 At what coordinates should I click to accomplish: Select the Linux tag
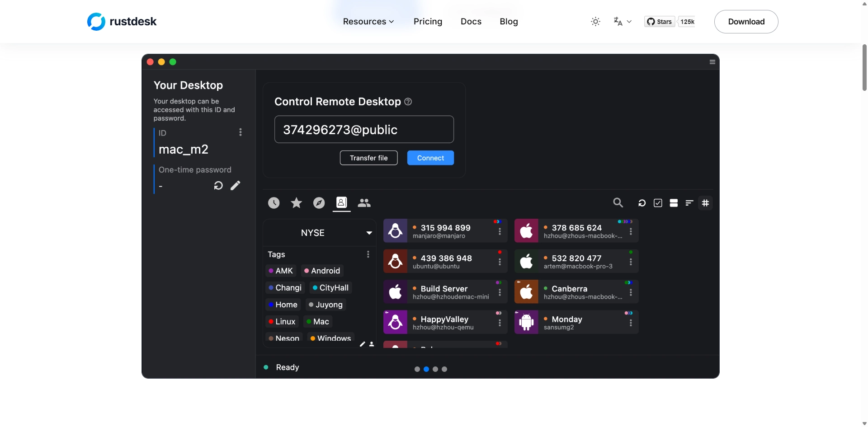click(282, 322)
